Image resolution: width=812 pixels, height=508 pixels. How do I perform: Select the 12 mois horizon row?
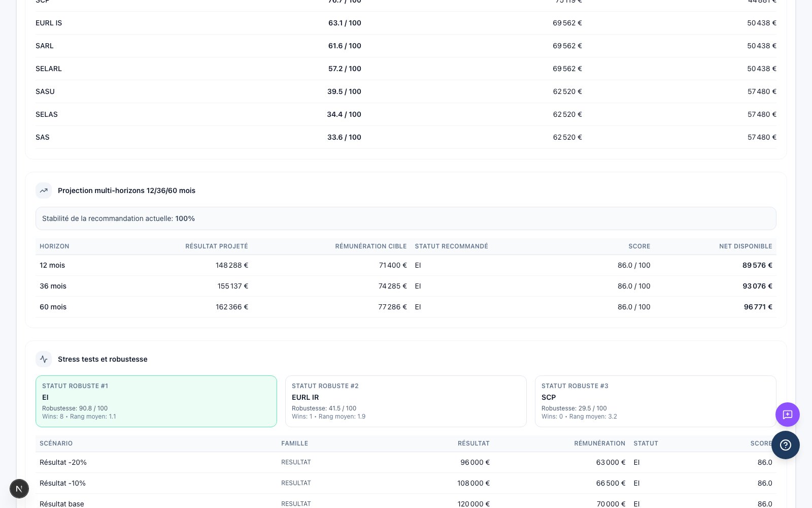[406, 265]
